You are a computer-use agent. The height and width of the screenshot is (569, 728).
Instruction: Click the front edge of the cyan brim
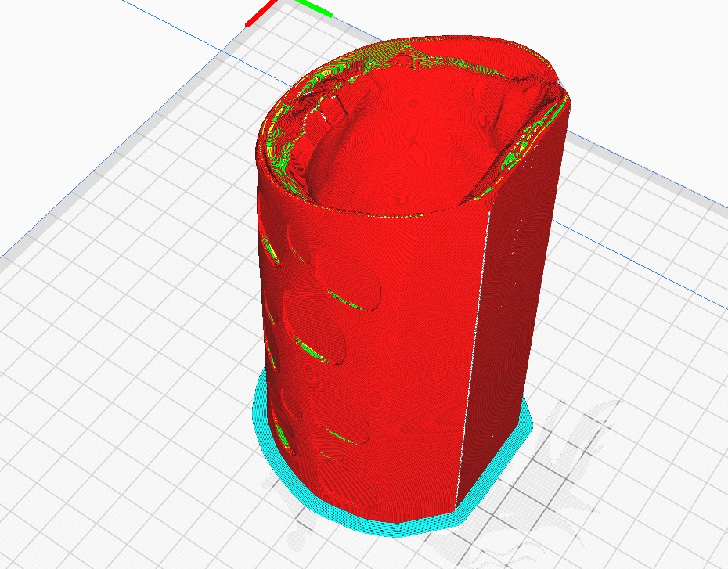(x=399, y=528)
